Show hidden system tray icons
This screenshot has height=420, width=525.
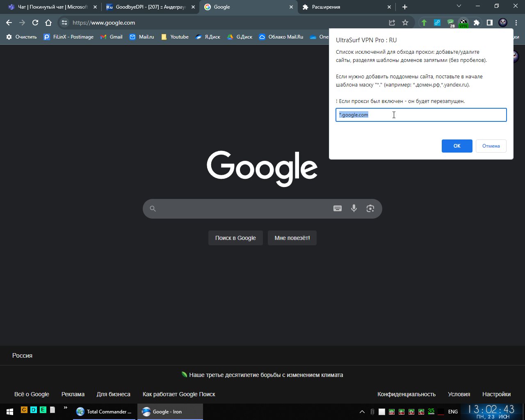click(x=362, y=411)
